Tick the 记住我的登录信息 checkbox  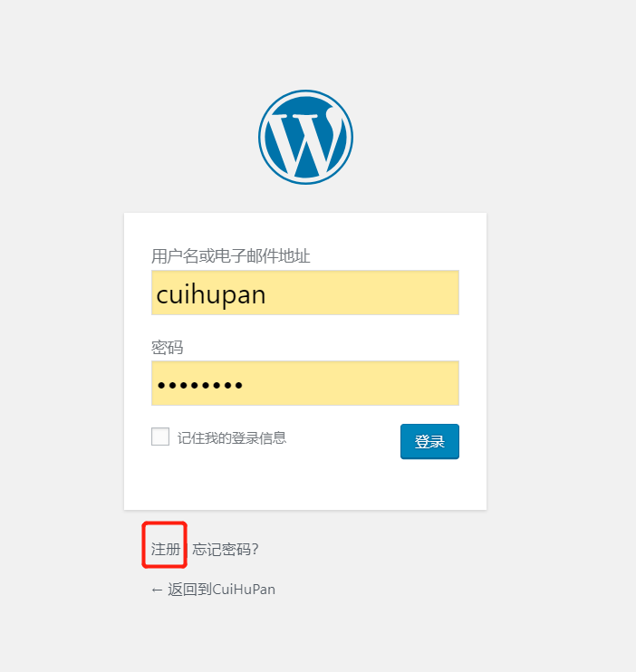[x=160, y=437]
